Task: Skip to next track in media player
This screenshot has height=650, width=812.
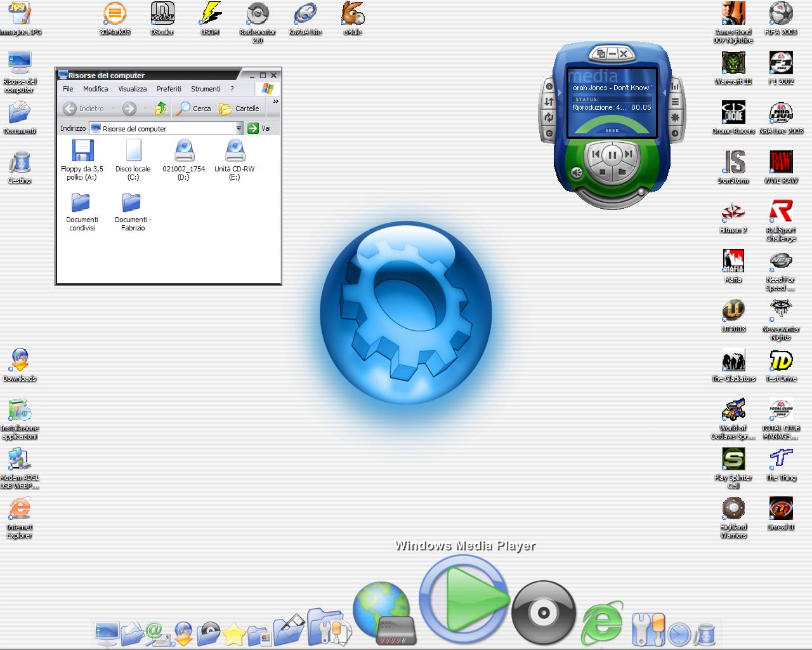Action: 628,154
